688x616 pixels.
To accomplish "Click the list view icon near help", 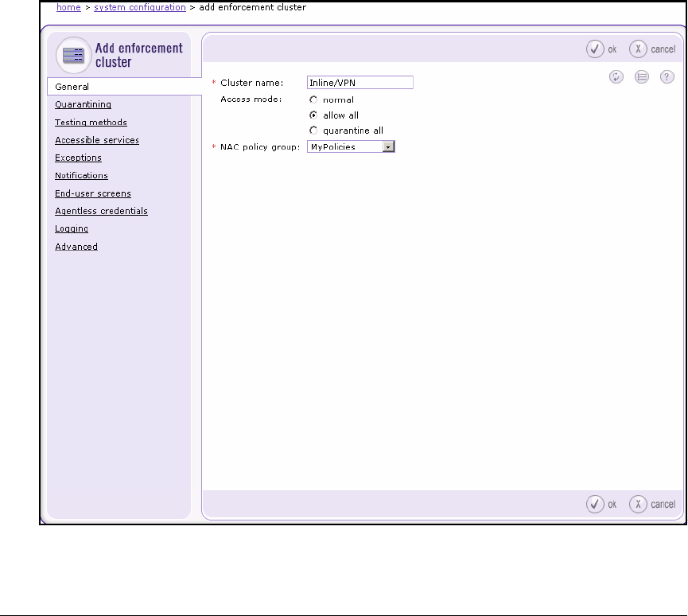I will (642, 77).
